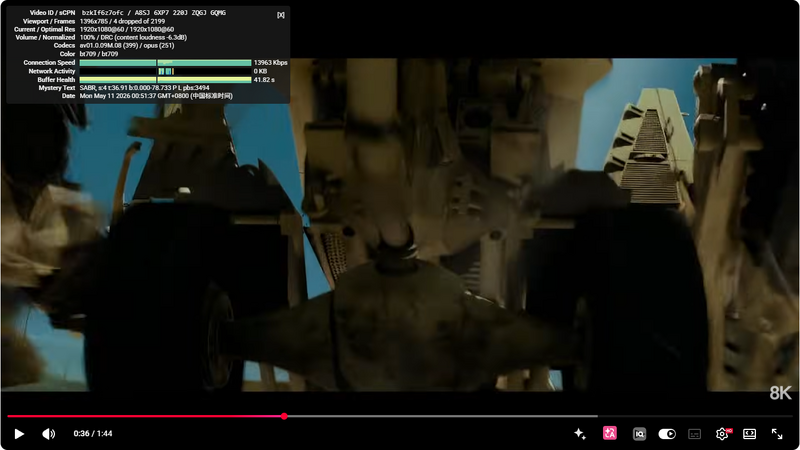The height and width of the screenshot is (450, 800).
Task: Click the Network Activity graph
Action: click(x=165, y=71)
